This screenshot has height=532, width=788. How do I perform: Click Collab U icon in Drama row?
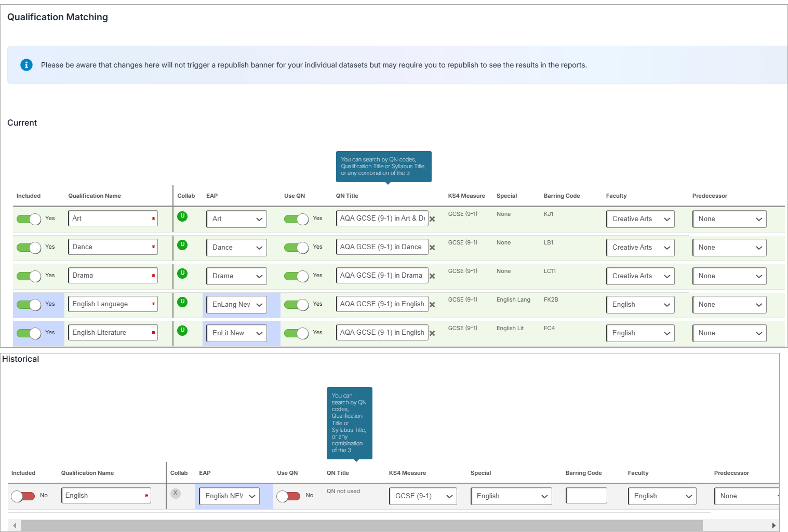(182, 274)
